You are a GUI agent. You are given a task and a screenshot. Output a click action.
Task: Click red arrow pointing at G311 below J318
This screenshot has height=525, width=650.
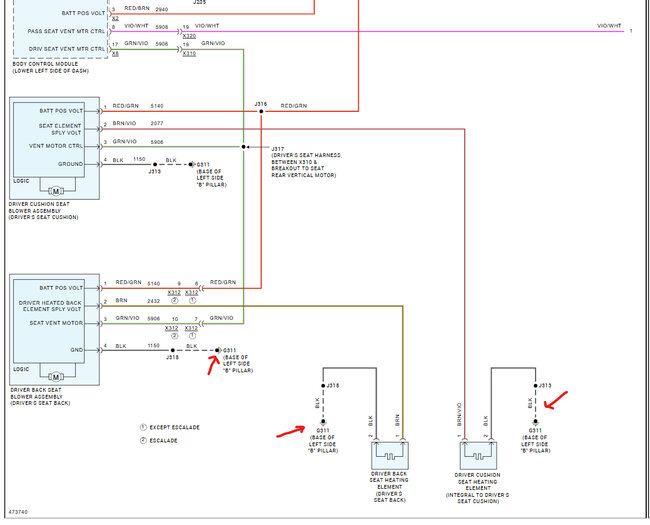[291, 432]
